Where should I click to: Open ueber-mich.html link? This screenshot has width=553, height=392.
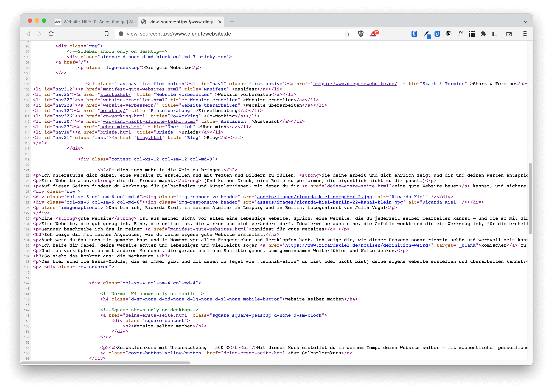point(121,127)
